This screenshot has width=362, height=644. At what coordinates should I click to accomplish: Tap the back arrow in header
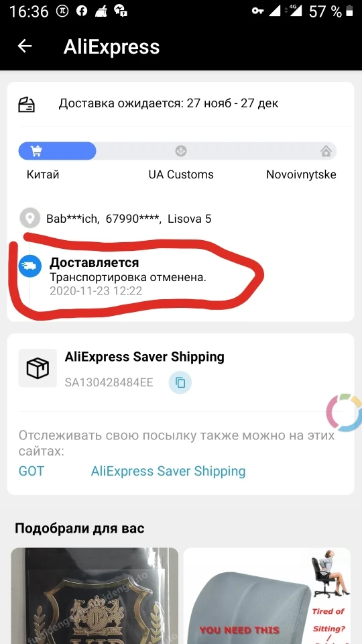(x=25, y=46)
